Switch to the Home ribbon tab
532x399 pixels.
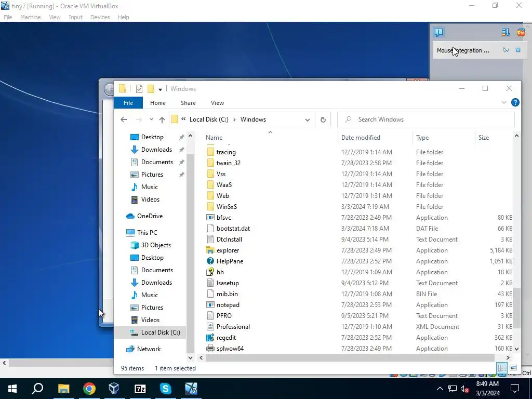click(x=158, y=103)
